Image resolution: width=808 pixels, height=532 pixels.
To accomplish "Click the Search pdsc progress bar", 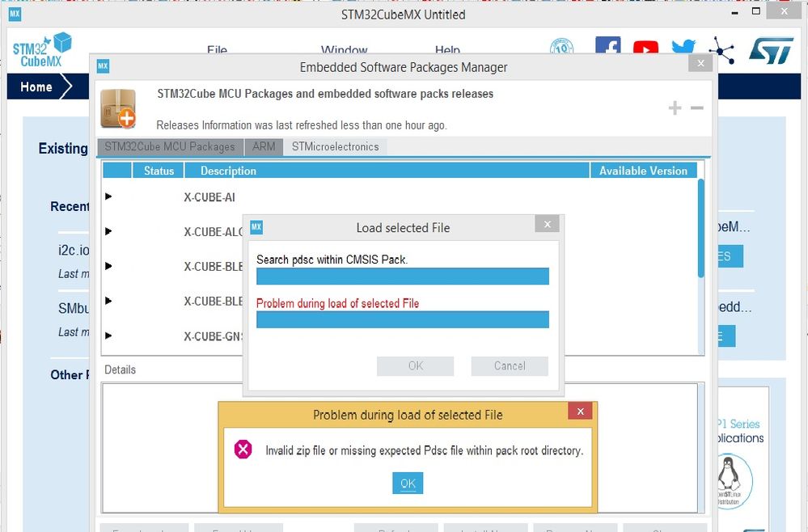I will pos(403,276).
